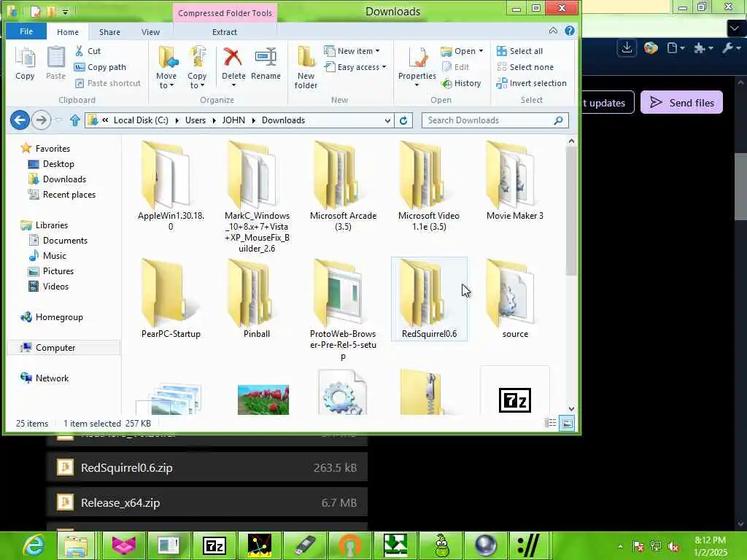Viewport: 747px width, 560px height.
Task: Select the Microsoft Arcade (3.5) folder
Action: pos(343,186)
